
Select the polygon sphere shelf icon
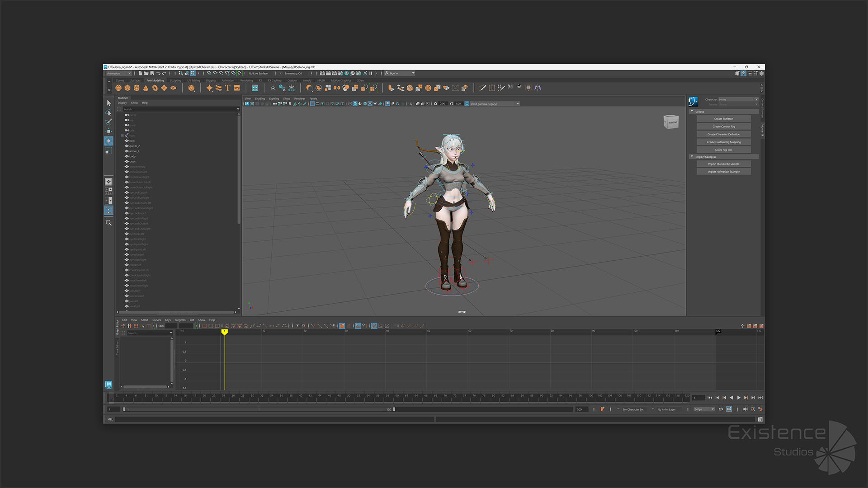point(118,88)
